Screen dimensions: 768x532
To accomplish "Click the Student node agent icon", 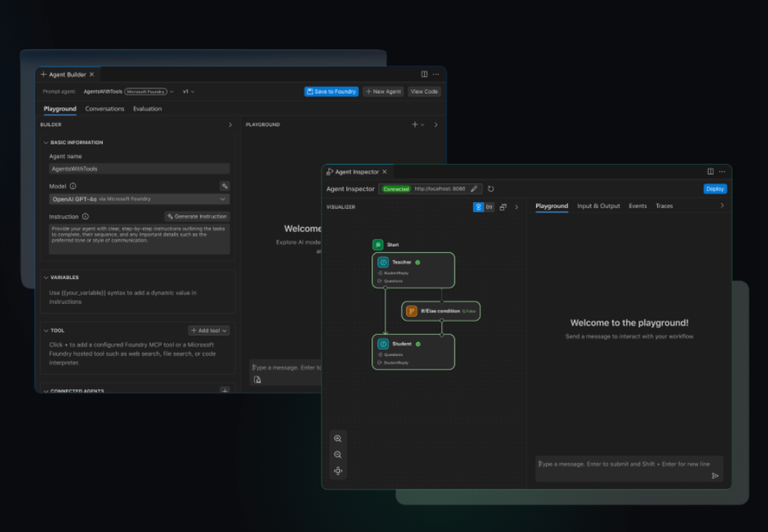I will click(x=383, y=344).
